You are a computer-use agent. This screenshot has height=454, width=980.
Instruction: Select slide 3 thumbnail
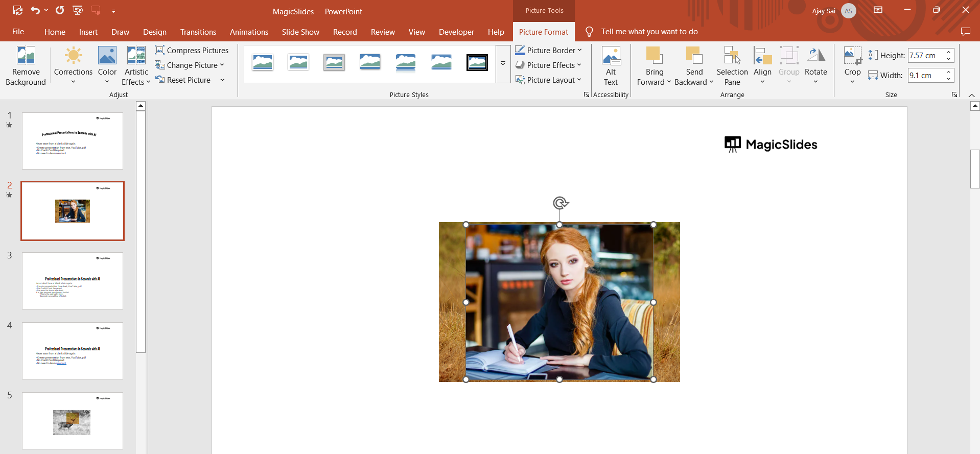click(73, 281)
